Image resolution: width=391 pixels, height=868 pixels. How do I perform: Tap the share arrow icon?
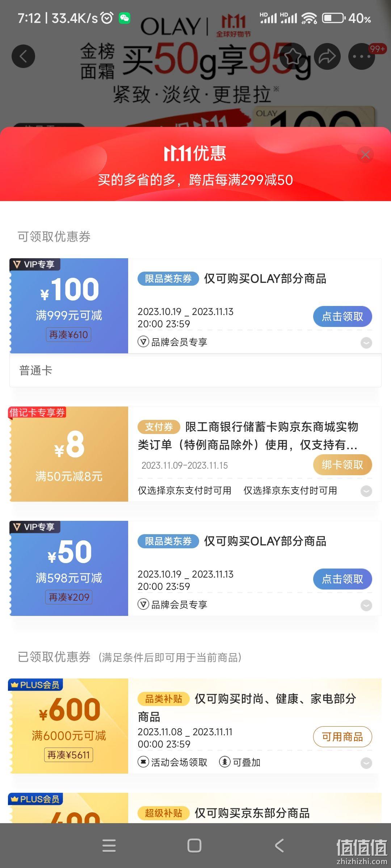click(327, 56)
